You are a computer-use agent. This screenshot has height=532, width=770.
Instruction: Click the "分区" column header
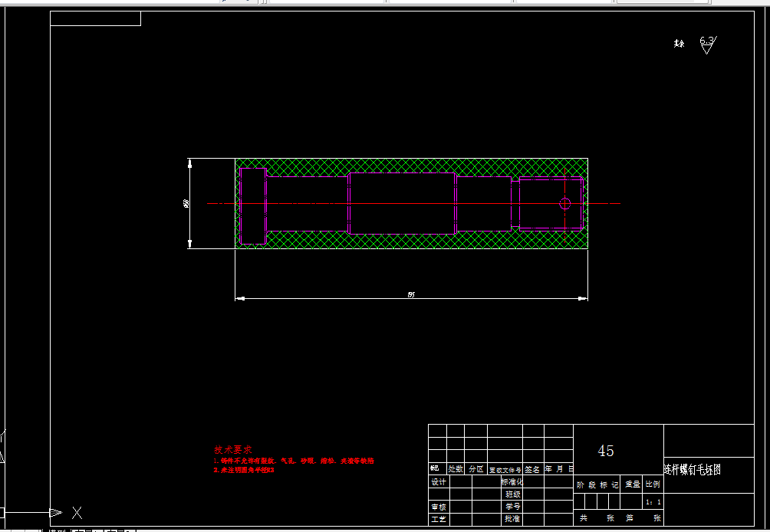pyautogui.click(x=475, y=468)
